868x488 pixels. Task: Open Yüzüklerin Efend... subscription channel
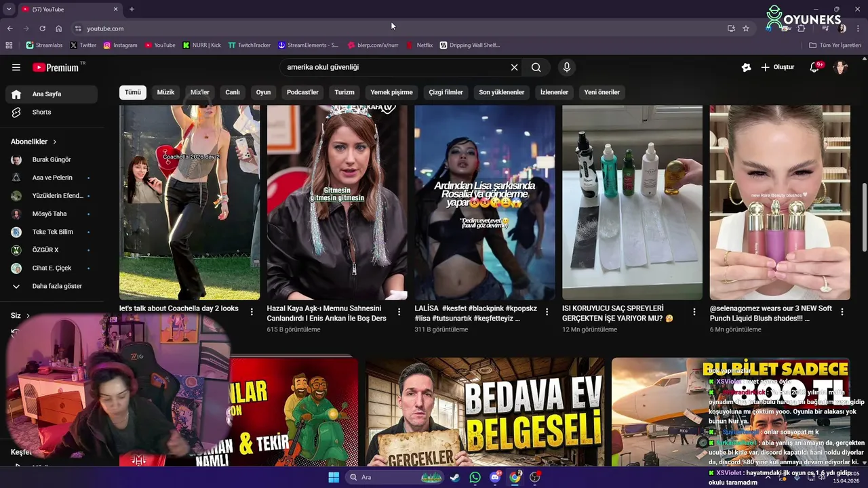tap(52, 196)
